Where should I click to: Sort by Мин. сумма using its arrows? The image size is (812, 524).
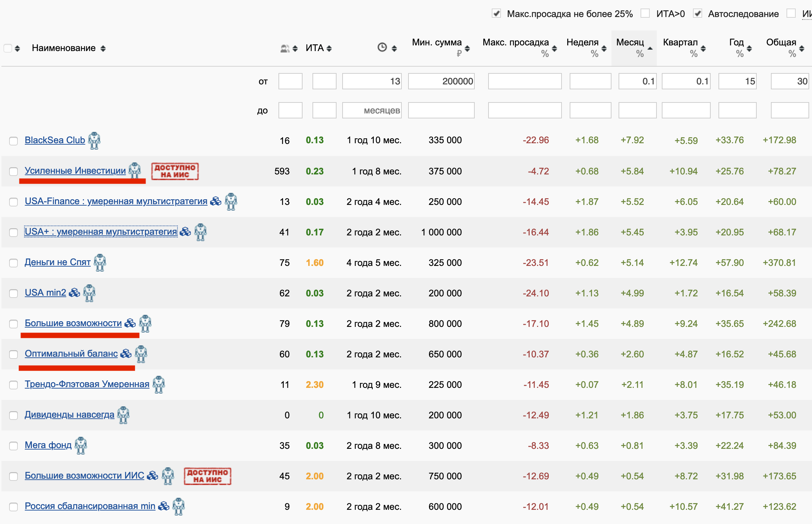click(467, 49)
